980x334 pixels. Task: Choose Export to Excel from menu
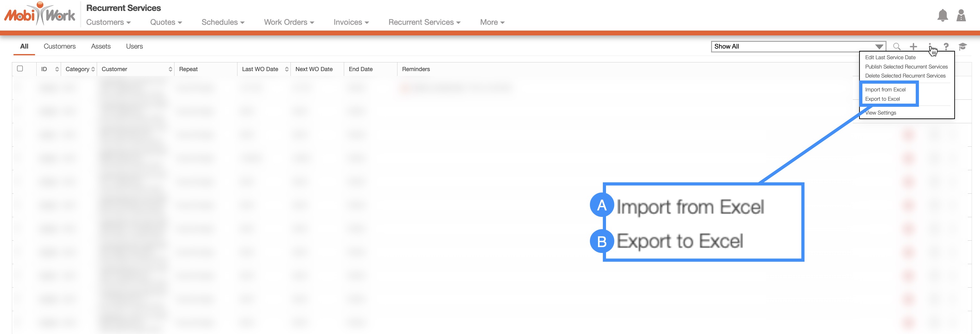click(x=882, y=99)
